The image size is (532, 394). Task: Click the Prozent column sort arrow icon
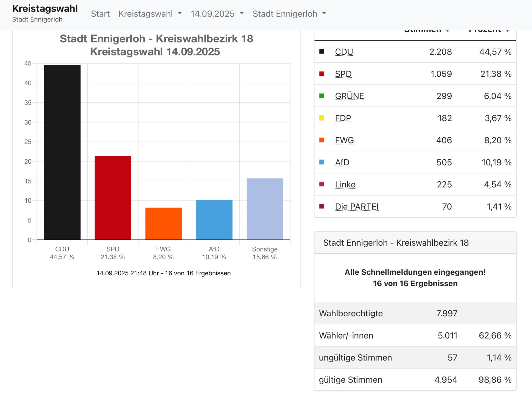pyautogui.click(x=507, y=31)
